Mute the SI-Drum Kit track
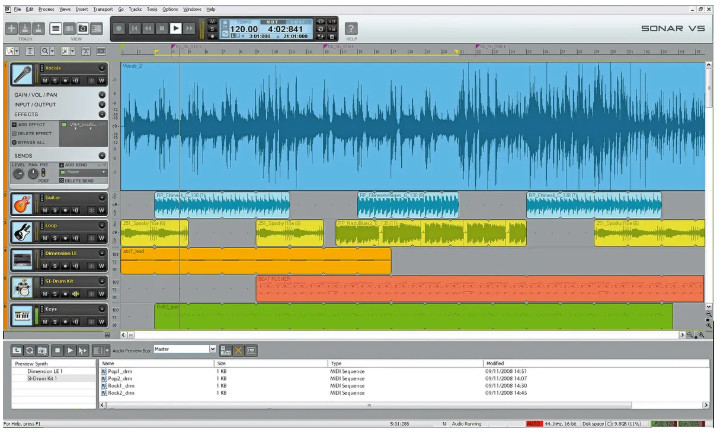This screenshot has width=717, height=432. tap(45, 294)
